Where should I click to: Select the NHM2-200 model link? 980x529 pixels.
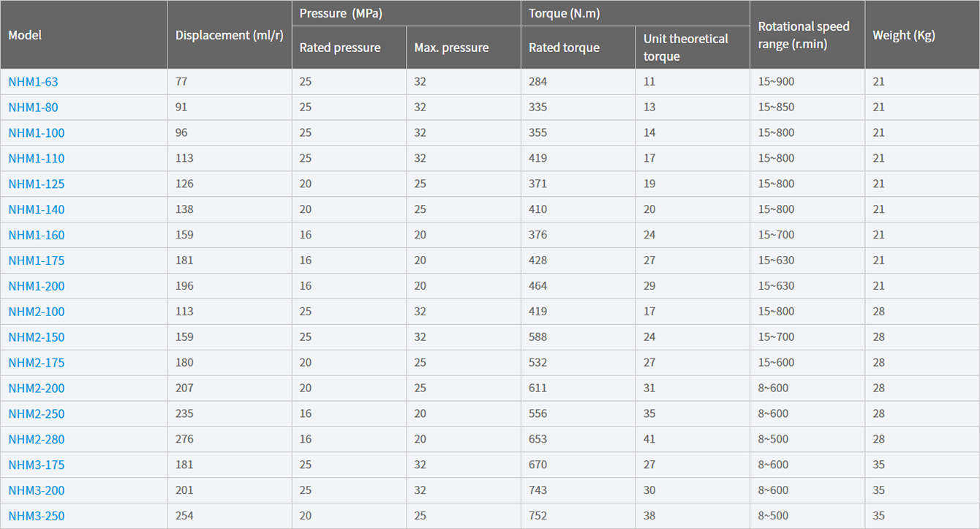pos(37,389)
